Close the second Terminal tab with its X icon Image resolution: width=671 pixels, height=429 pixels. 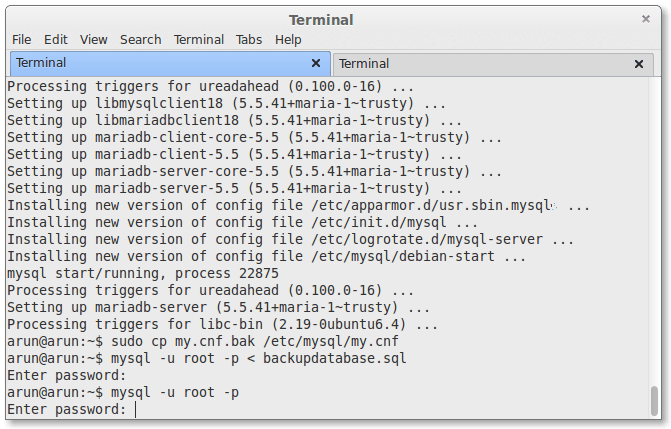click(638, 64)
